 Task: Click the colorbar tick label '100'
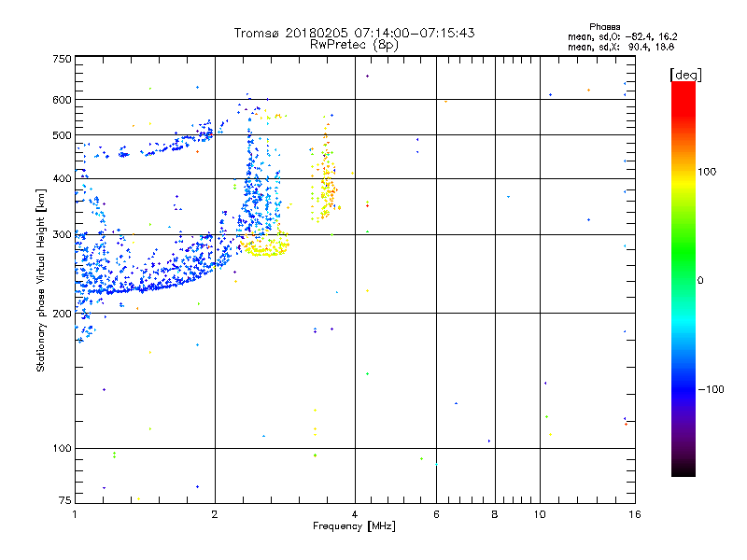pyautogui.click(x=707, y=172)
